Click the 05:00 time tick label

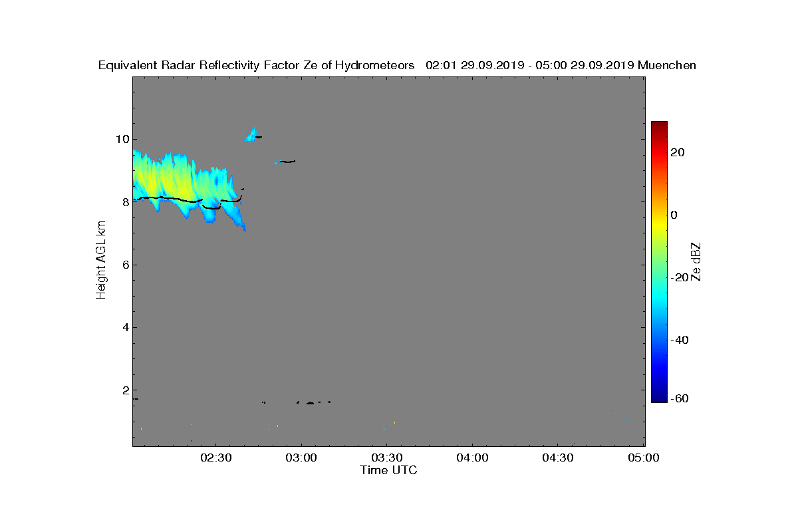coord(644,458)
